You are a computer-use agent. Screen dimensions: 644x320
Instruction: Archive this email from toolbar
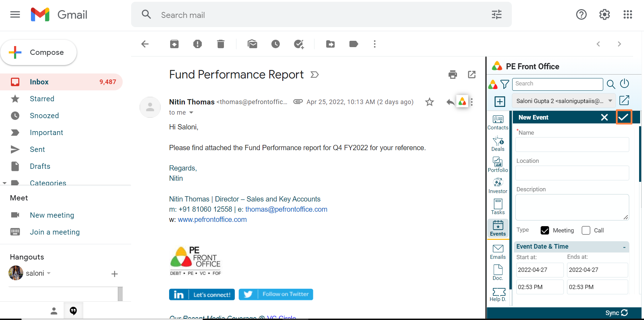click(x=174, y=44)
